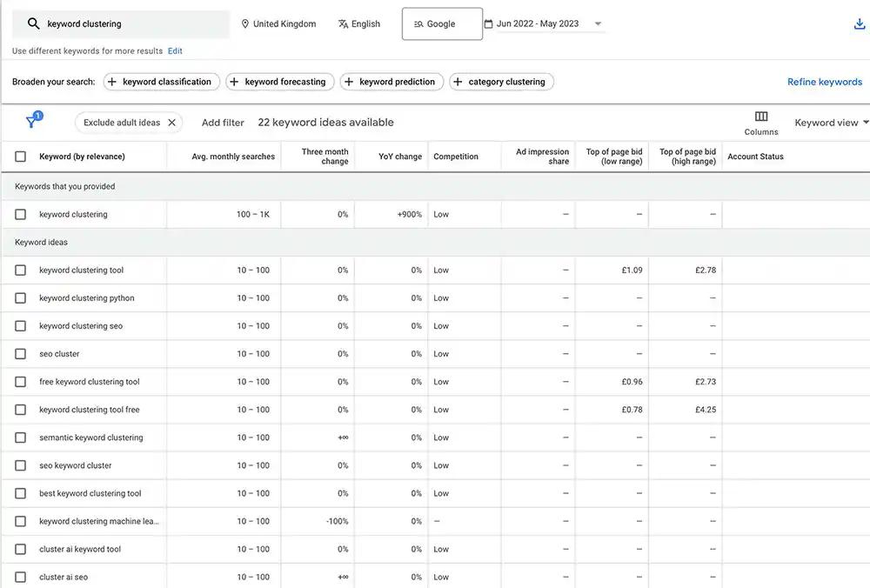Sort by Keyword (by relevance) column
The width and height of the screenshot is (870, 588).
(82, 157)
